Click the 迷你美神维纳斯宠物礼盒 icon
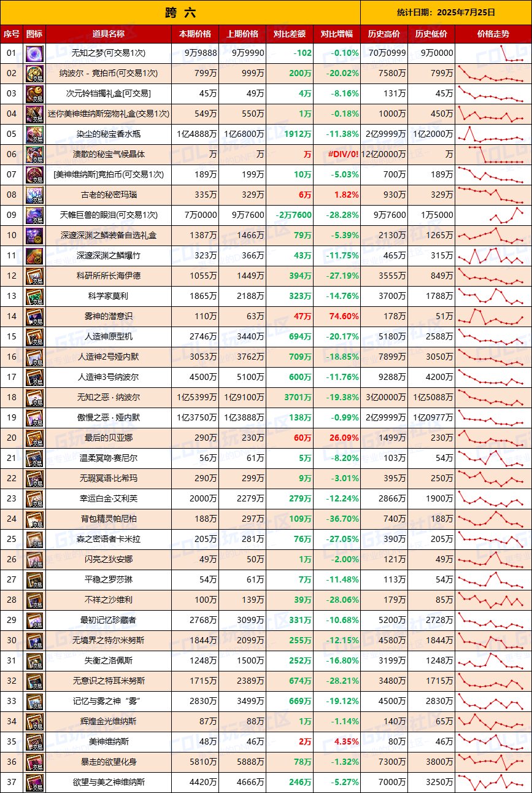532x793 pixels. click(x=34, y=114)
